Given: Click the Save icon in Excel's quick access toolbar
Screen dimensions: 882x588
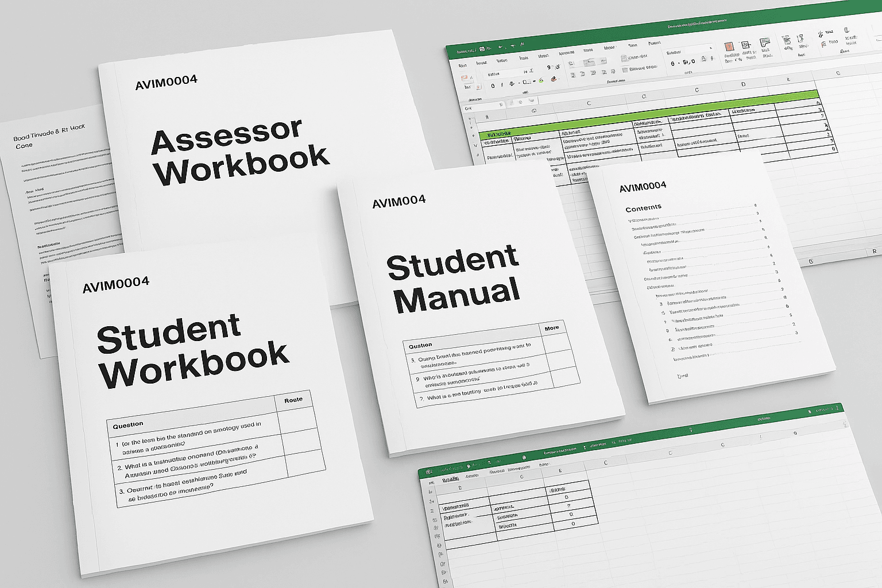Looking at the screenshot, I should [x=482, y=49].
